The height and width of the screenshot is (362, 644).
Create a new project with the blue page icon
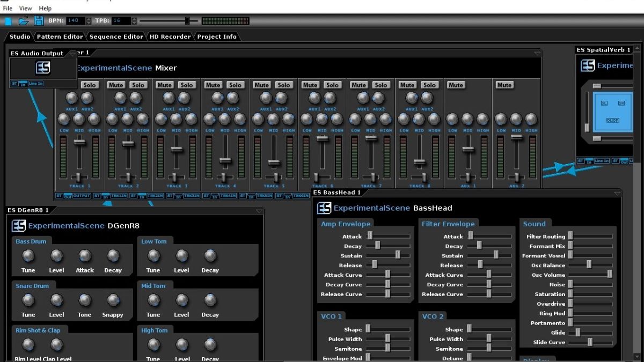[8, 21]
